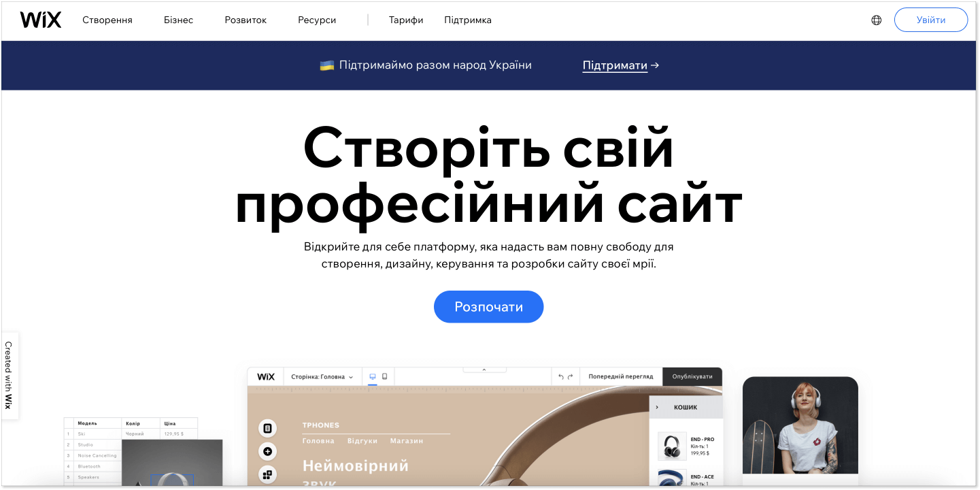980x490 pixels.
Task: Open the language selector globe icon
Action: click(877, 20)
